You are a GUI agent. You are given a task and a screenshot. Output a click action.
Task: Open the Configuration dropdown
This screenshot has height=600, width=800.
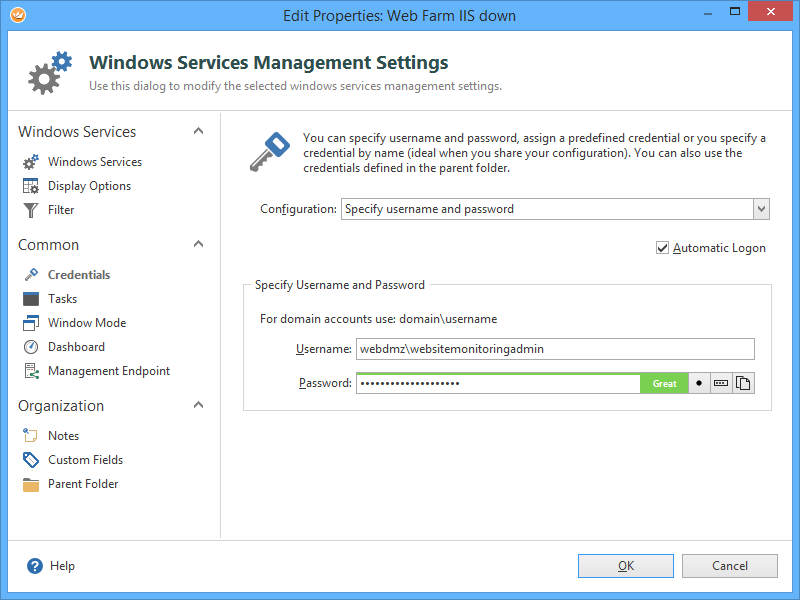(x=761, y=209)
